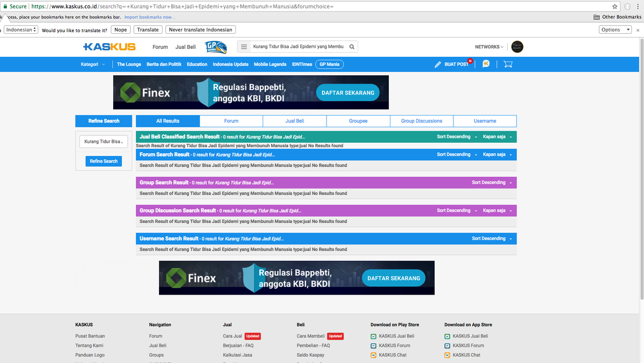
Task: Open Sort Descending in Group Discussion results
Action: 457,211
